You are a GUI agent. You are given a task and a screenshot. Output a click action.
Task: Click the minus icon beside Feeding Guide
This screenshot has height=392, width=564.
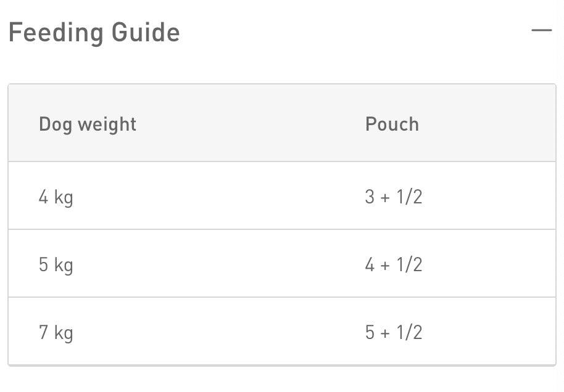coord(541,30)
